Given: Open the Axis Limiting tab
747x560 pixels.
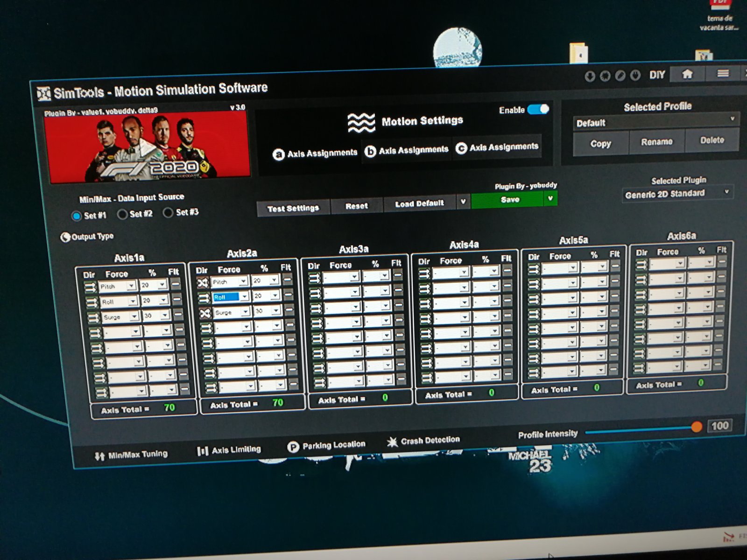Looking at the screenshot, I should (x=229, y=450).
